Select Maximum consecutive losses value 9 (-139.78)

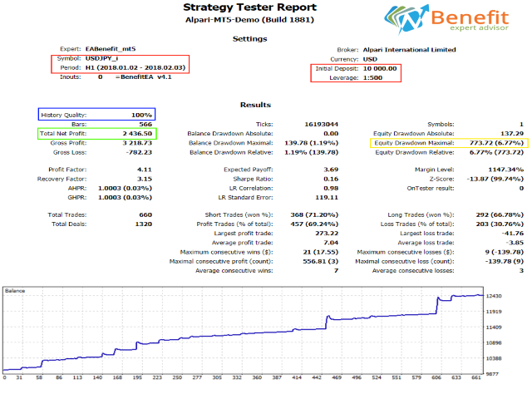point(505,252)
